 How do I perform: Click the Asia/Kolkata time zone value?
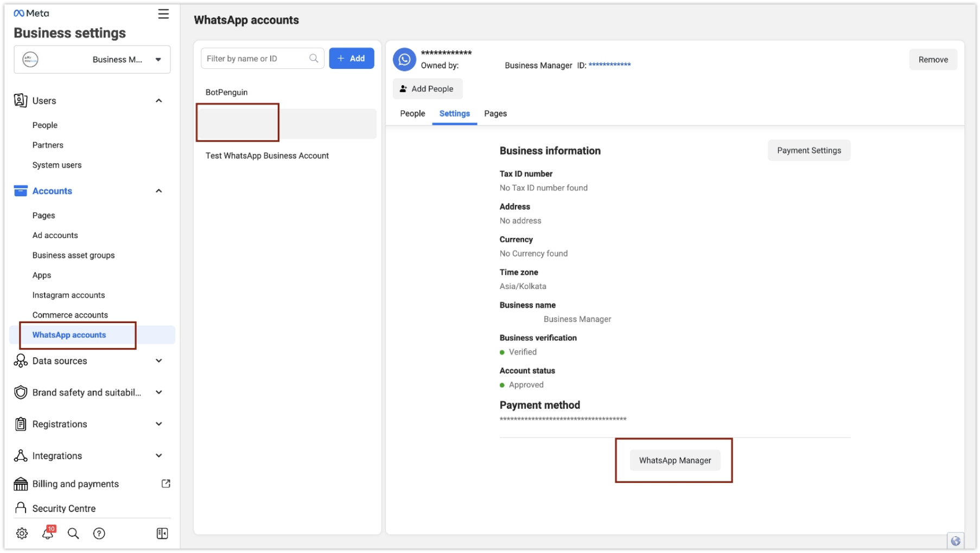523,286
